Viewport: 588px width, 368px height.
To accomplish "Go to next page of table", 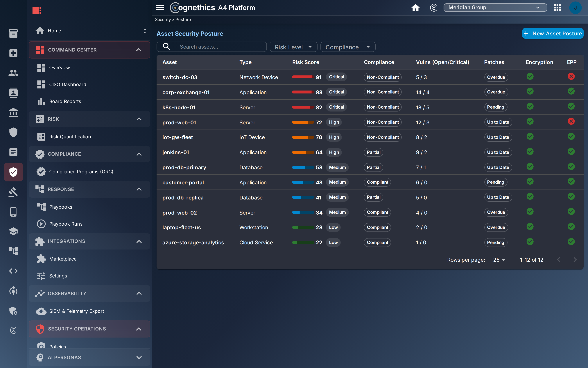I will click(x=575, y=260).
